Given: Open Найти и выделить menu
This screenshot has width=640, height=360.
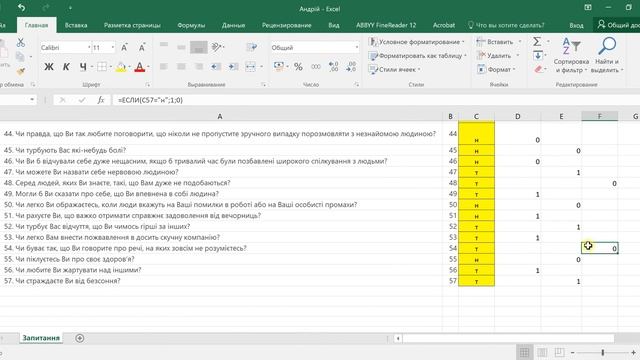Looking at the screenshot, I should [607, 56].
